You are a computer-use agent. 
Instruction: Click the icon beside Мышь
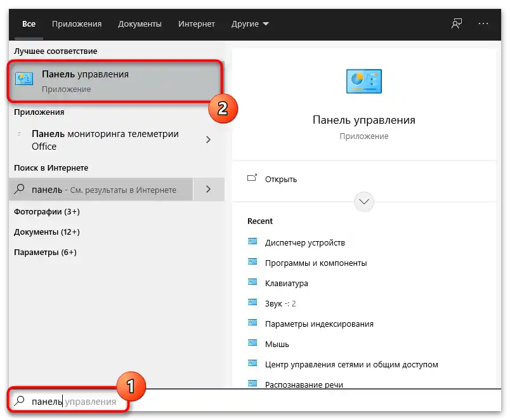pos(252,343)
